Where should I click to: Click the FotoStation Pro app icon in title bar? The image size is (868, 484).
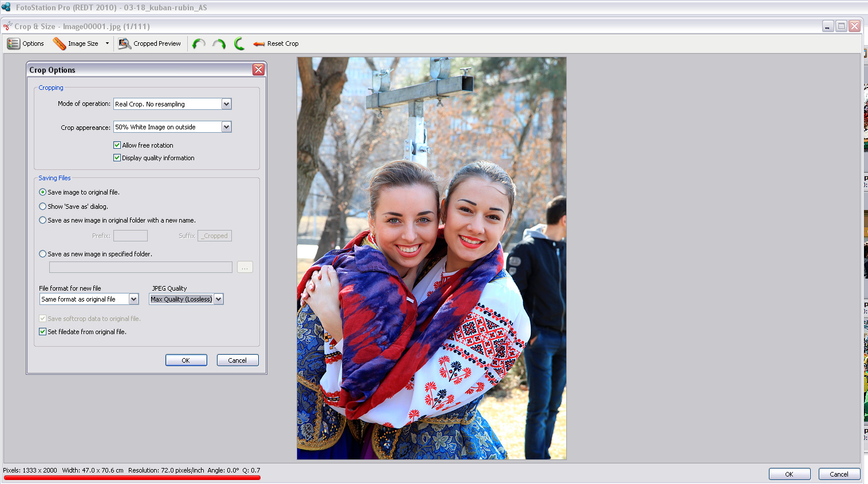click(x=6, y=7)
